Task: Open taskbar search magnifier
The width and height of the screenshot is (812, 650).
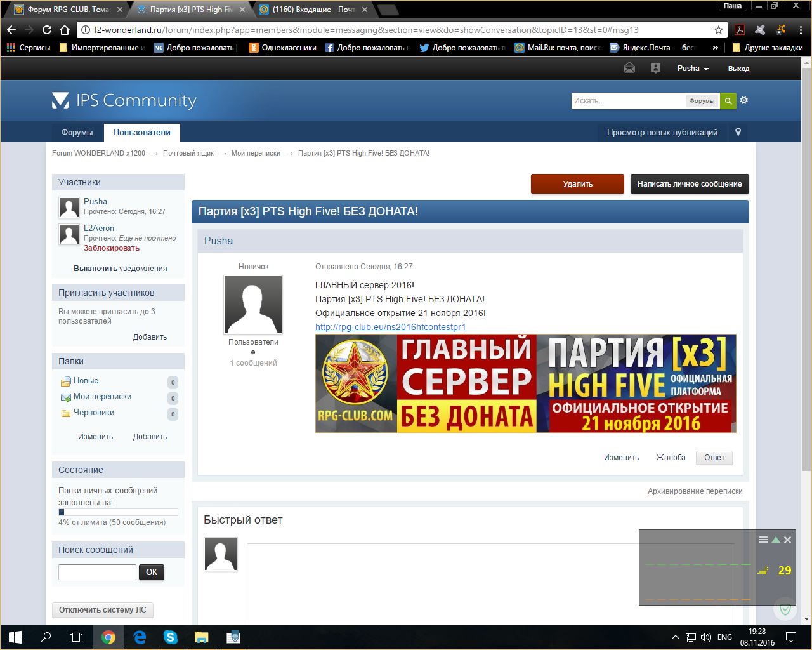Action: tap(46, 637)
